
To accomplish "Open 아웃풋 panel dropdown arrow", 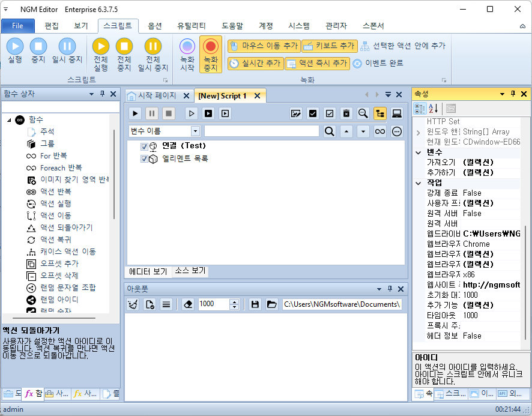I will click(x=379, y=289).
